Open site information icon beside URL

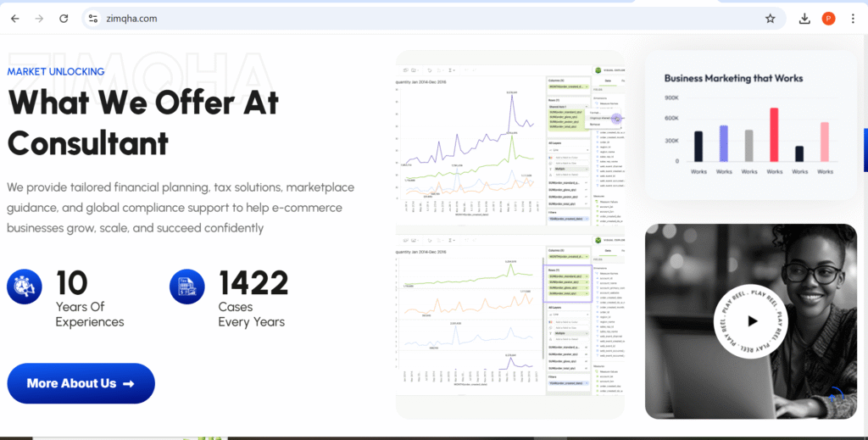(x=94, y=18)
